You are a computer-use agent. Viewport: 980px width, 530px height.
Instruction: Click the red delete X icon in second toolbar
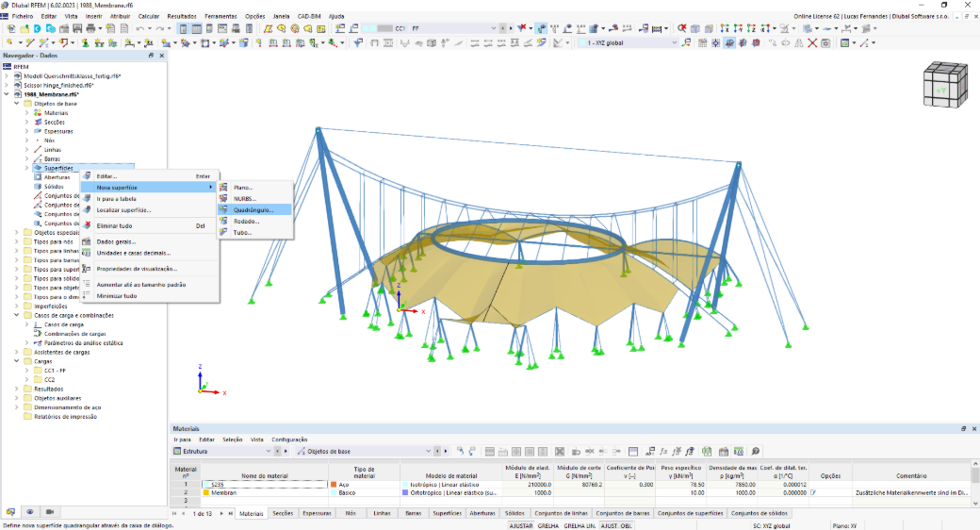tap(812, 42)
